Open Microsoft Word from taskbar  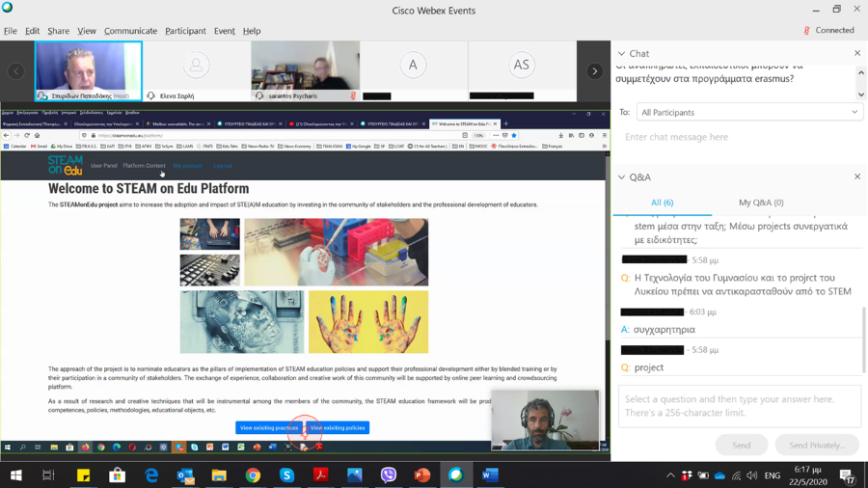(489, 475)
